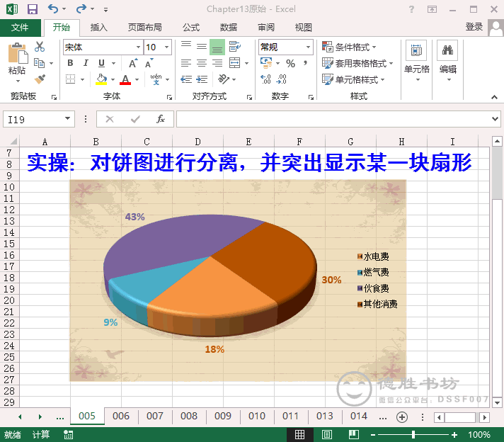Decrease font size with the smaller A
The width and height of the screenshot is (504, 442).
click(149, 63)
